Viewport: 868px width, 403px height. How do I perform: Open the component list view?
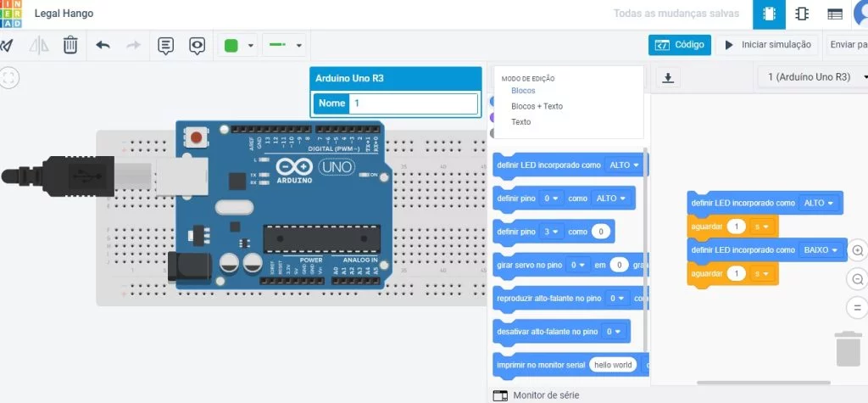[835, 14]
